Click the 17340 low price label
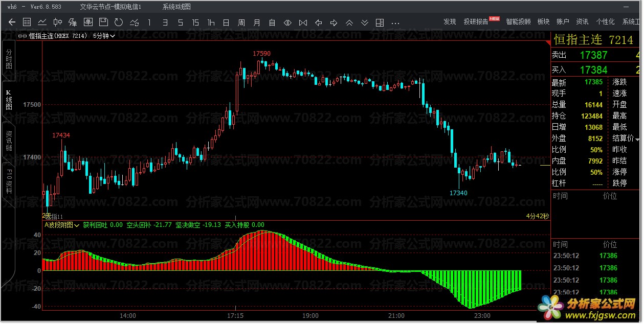This screenshot has width=644, height=324. click(x=458, y=193)
